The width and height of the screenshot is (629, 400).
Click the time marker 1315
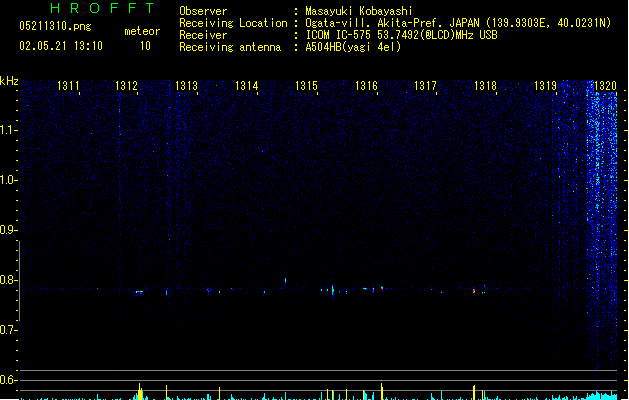pos(306,86)
